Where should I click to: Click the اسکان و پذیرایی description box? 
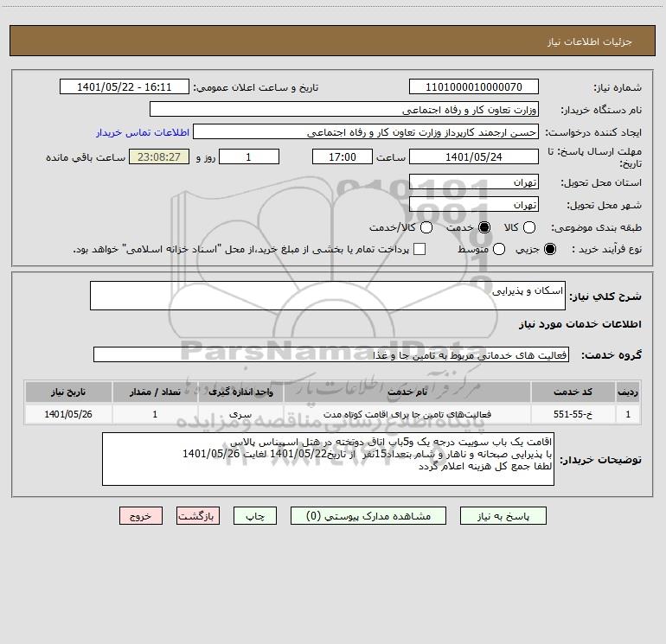(328, 296)
